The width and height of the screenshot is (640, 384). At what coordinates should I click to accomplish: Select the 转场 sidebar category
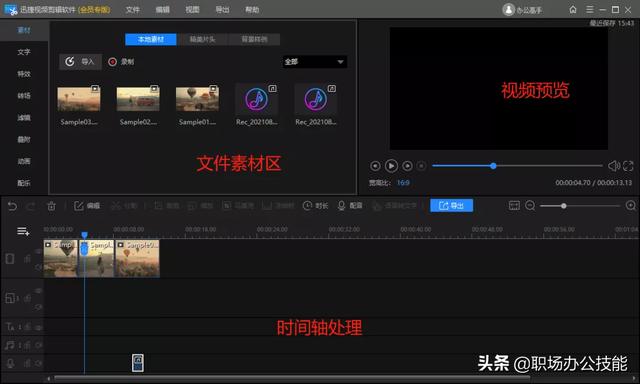click(x=24, y=95)
